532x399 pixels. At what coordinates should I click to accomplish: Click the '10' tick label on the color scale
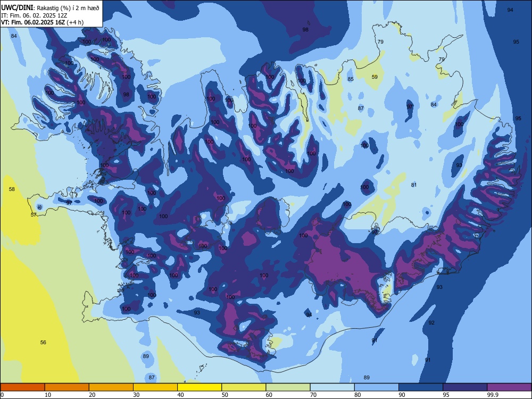point(48,395)
